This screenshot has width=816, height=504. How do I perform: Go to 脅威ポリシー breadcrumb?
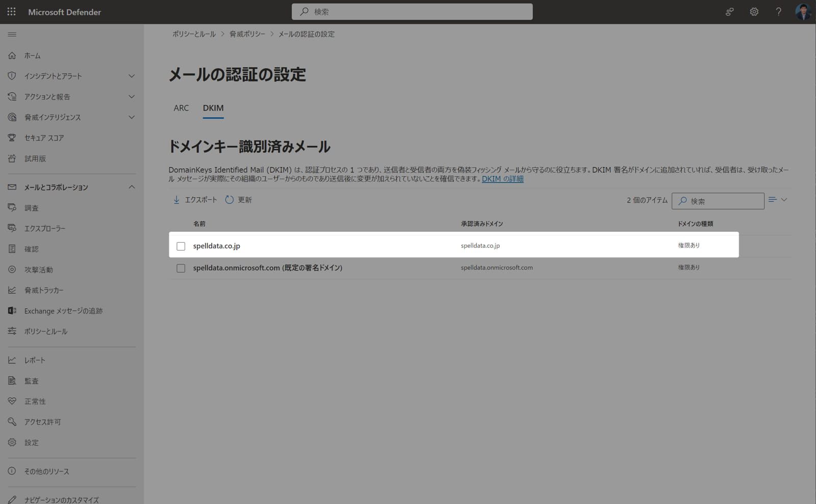(x=247, y=34)
